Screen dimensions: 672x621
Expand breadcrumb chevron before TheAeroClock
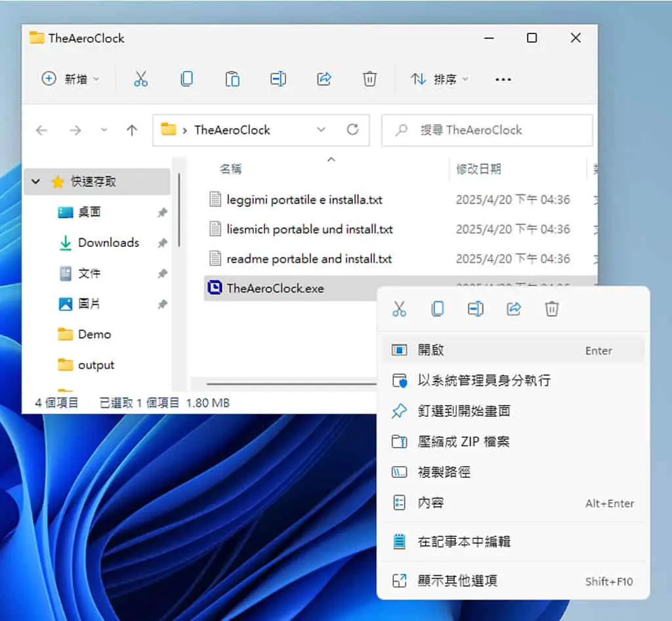point(184,130)
